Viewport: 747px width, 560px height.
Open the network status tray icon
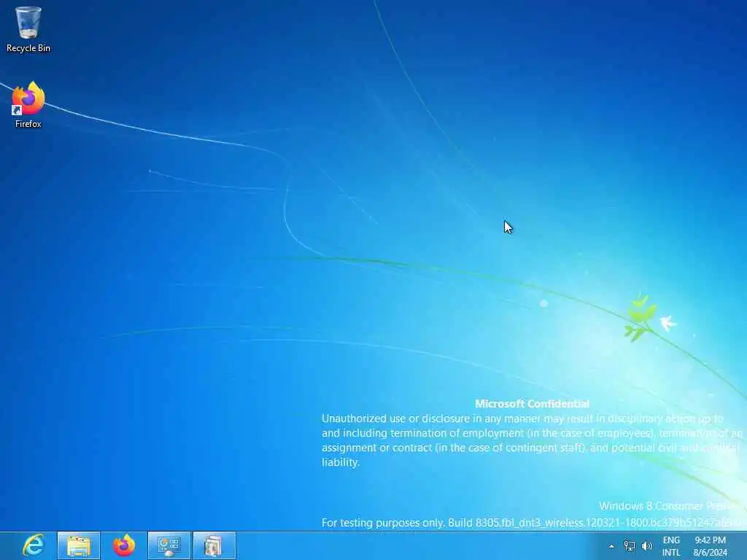[630, 546]
